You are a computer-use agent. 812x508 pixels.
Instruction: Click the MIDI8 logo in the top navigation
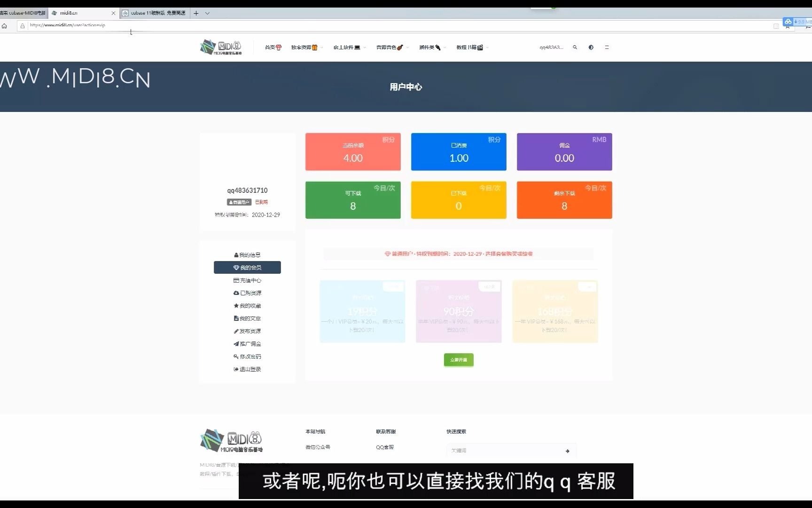[x=221, y=48]
